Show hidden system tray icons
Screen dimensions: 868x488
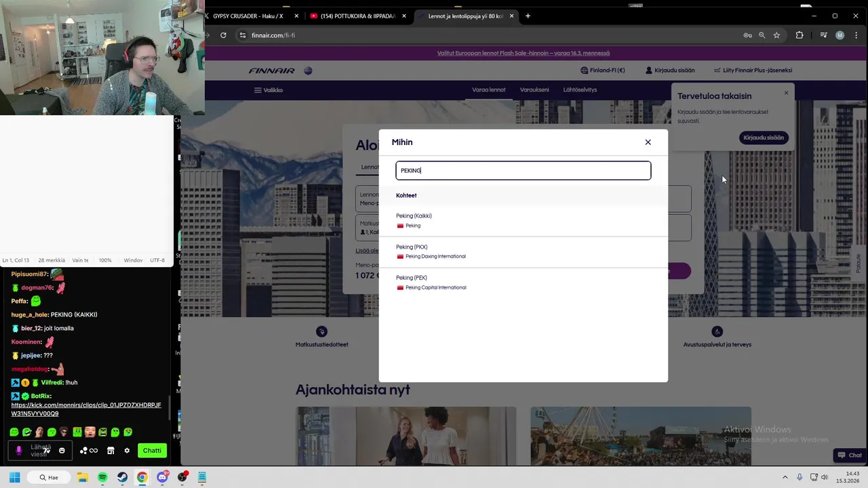click(x=785, y=477)
